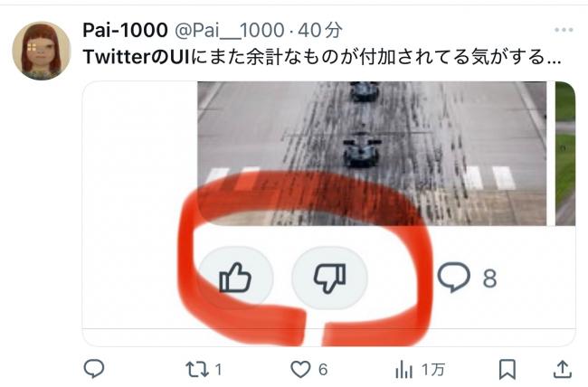This screenshot has height=387, width=588.
Task: Open the three-dot more options menu
Action: (564, 30)
